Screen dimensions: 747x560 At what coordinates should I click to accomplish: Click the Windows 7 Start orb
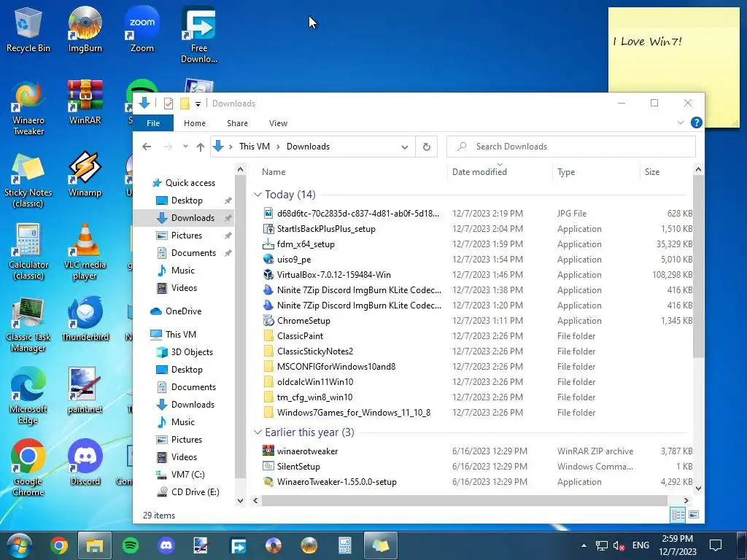(x=19, y=545)
